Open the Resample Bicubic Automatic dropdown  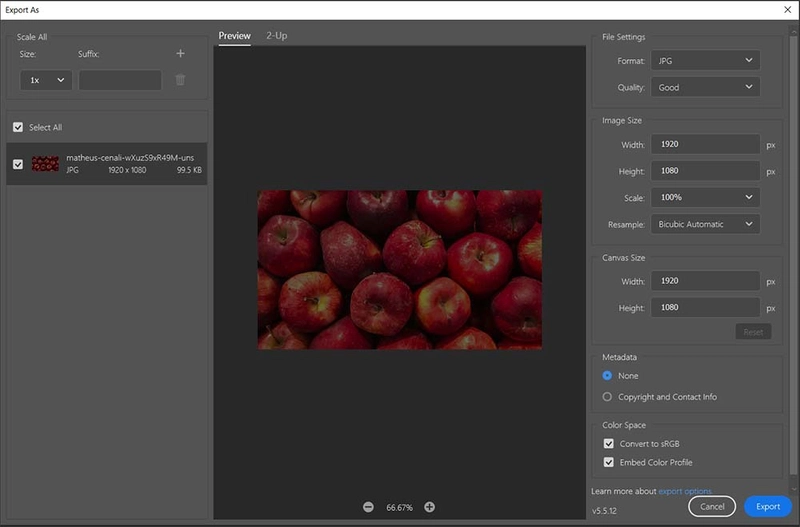click(705, 224)
